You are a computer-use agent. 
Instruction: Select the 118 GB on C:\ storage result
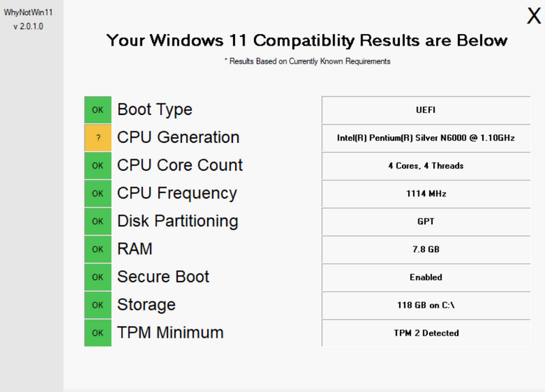[x=426, y=305]
